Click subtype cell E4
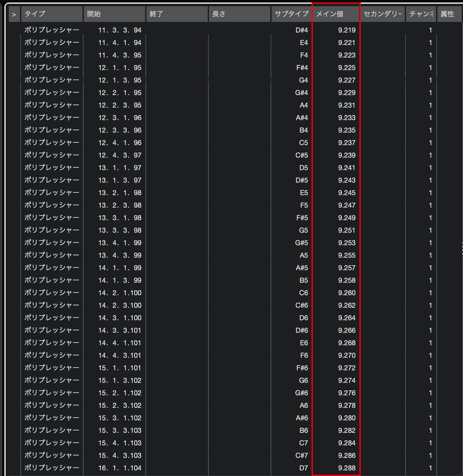 [x=304, y=43]
